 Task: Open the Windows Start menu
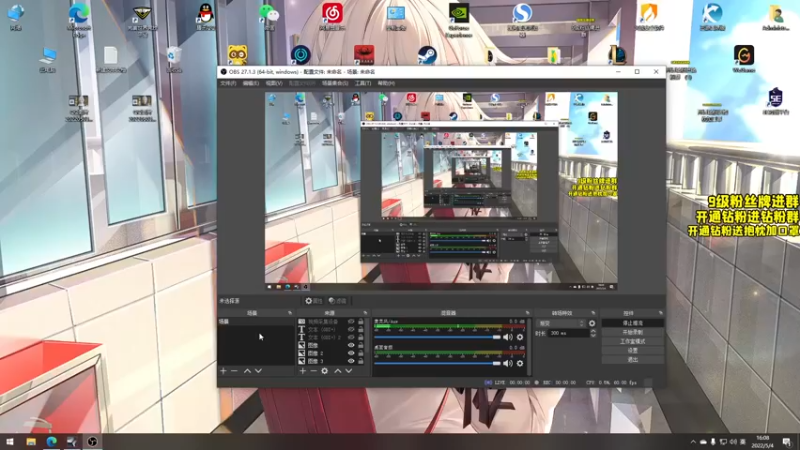10,441
